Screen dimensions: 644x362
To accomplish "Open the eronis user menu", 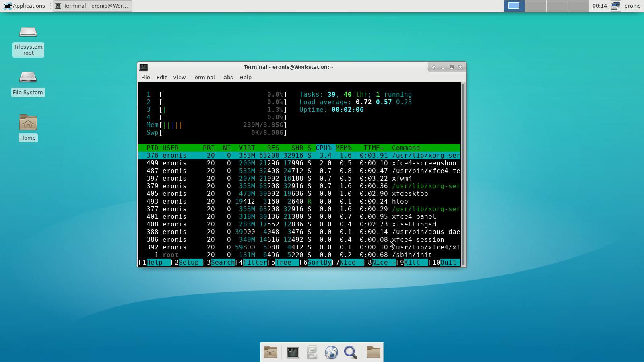I will tap(632, 6).
